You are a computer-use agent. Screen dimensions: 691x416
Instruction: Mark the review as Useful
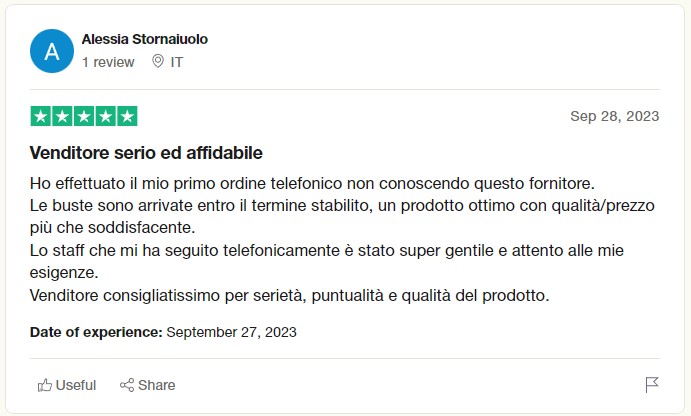pyautogui.click(x=67, y=385)
